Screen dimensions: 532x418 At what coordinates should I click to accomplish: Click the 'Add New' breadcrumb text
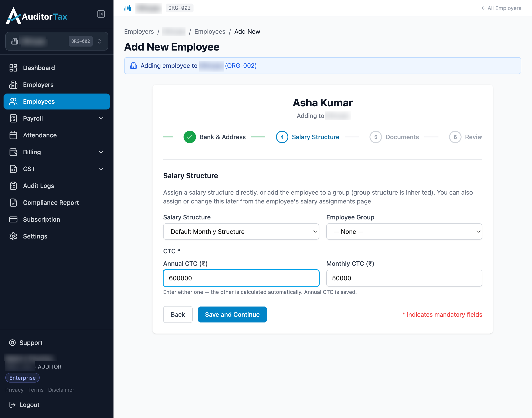click(x=247, y=31)
